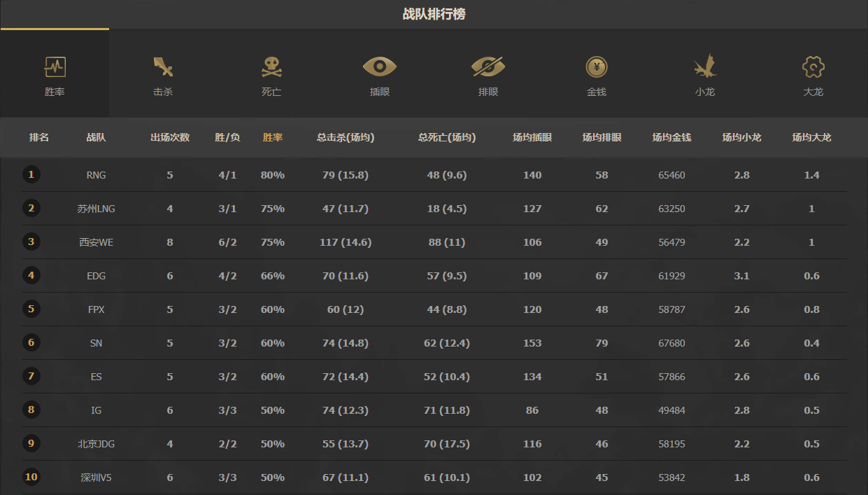The width and height of the screenshot is (868, 495).
Task: Click the 总死亡(场均) column header
Action: tap(447, 138)
